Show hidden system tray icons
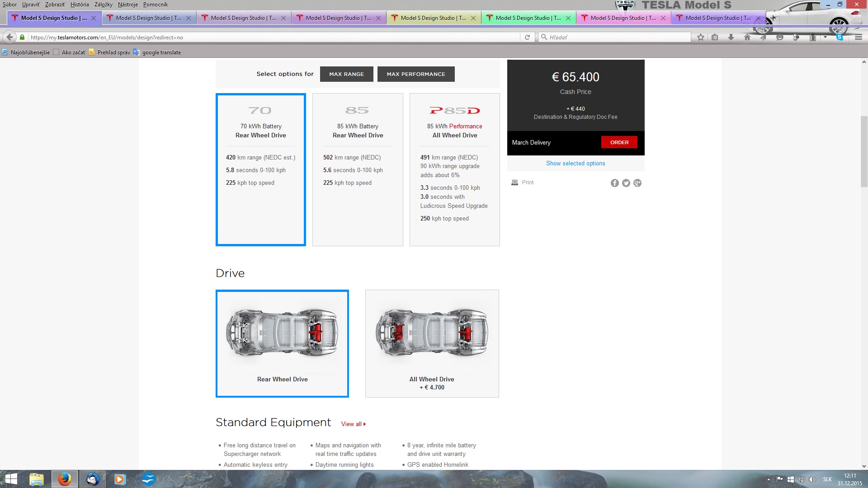The height and width of the screenshot is (488, 868). click(x=769, y=479)
